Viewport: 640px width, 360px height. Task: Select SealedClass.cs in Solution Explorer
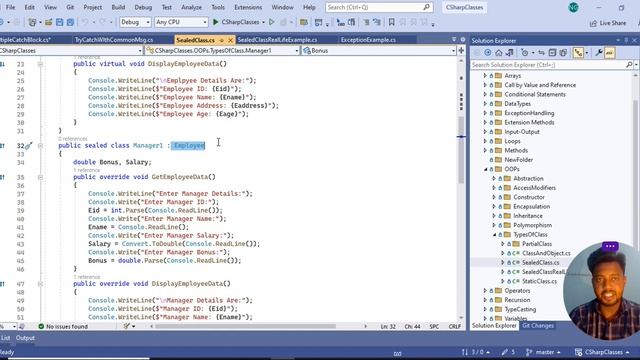(540, 262)
